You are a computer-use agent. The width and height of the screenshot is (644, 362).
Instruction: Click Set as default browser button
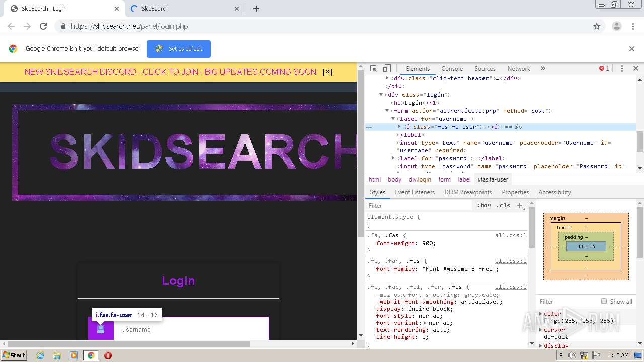point(179,49)
